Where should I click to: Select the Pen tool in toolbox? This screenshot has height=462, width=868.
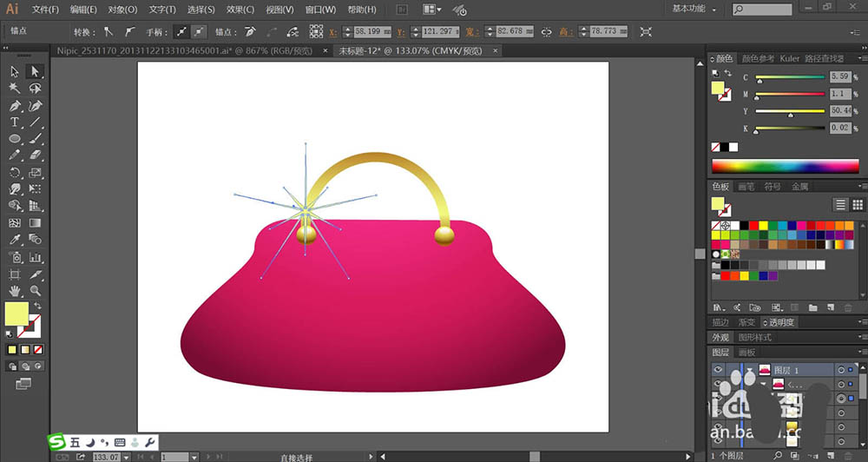click(x=15, y=105)
